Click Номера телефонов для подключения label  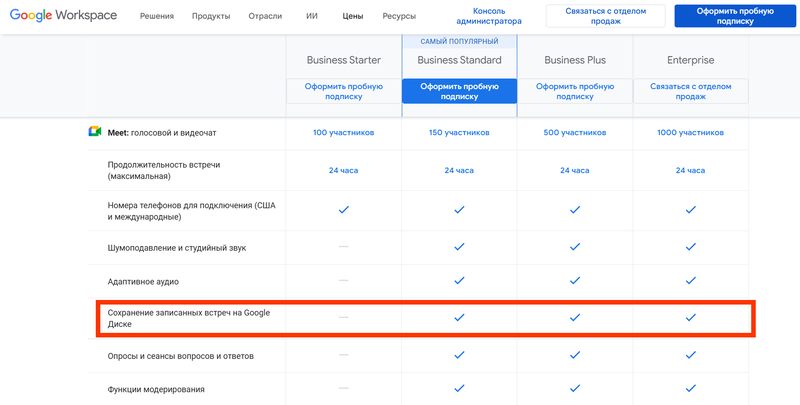(192, 211)
